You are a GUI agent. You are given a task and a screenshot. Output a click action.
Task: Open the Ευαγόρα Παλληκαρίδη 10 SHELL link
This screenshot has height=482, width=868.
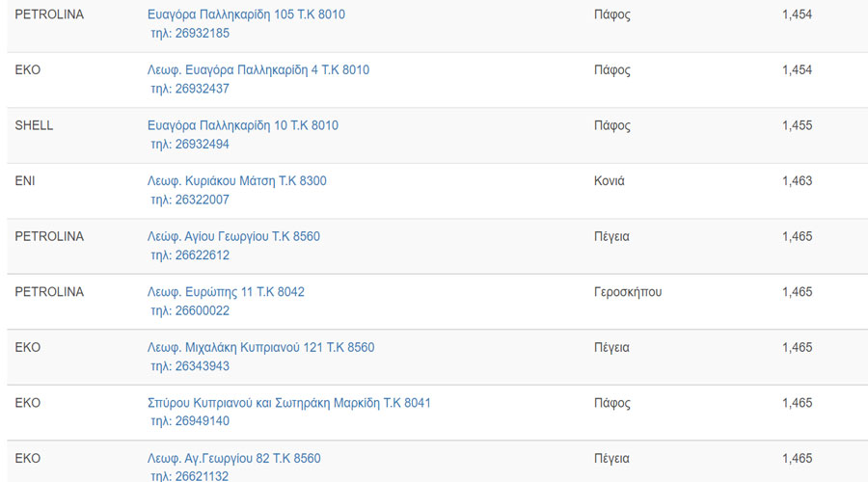click(242, 125)
